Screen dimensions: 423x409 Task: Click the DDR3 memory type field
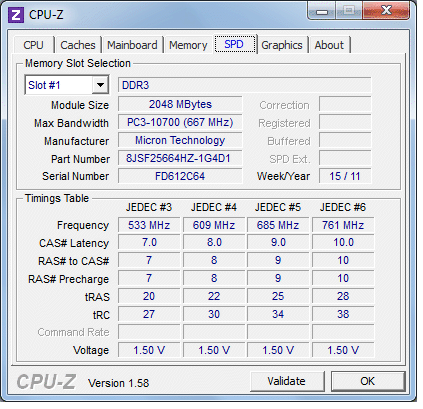coord(244,85)
